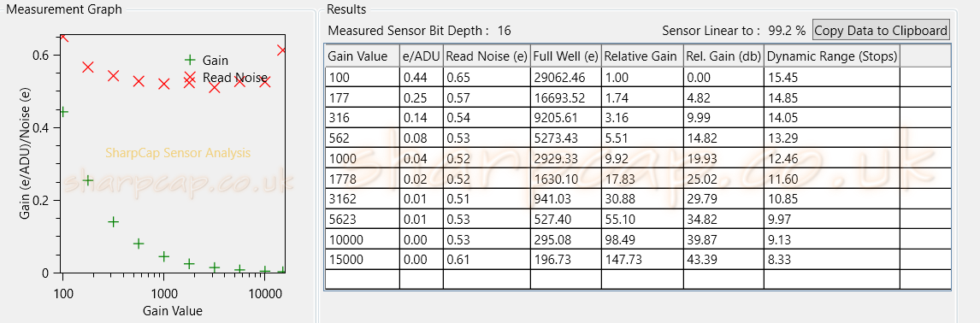This screenshot has width=980, height=323.
Task: Select the empty last table row
Action: pos(637,279)
